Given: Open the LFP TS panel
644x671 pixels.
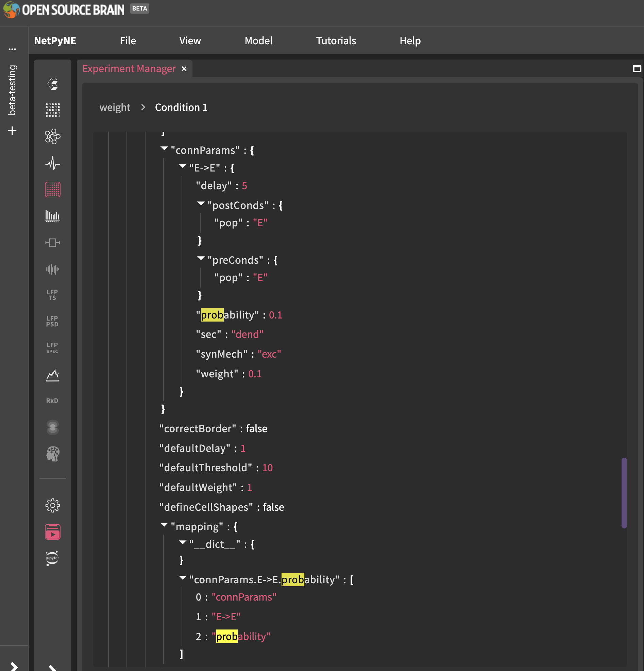Looking at the screenshot, I should click(52, 294).
